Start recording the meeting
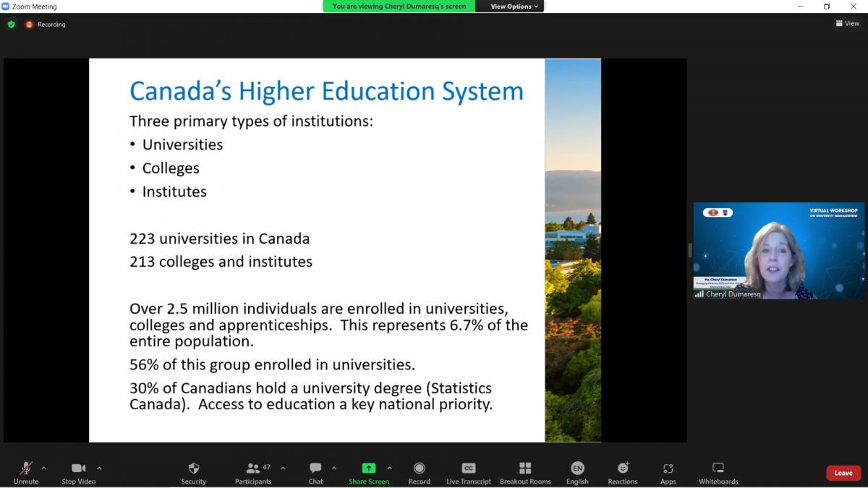This screenshot has width=868, height=488. point(419,471)
